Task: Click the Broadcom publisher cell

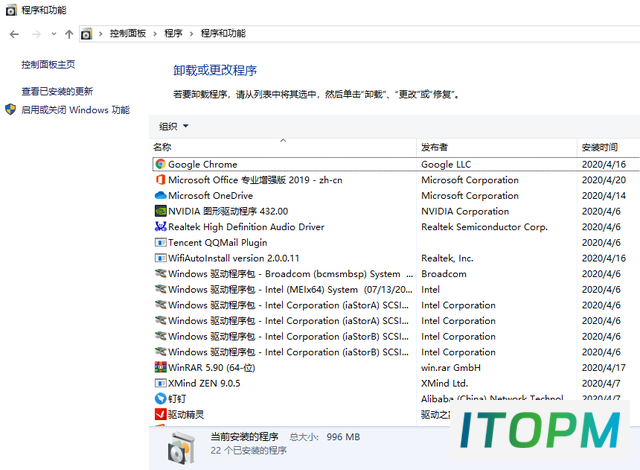Action: point(444,274)
